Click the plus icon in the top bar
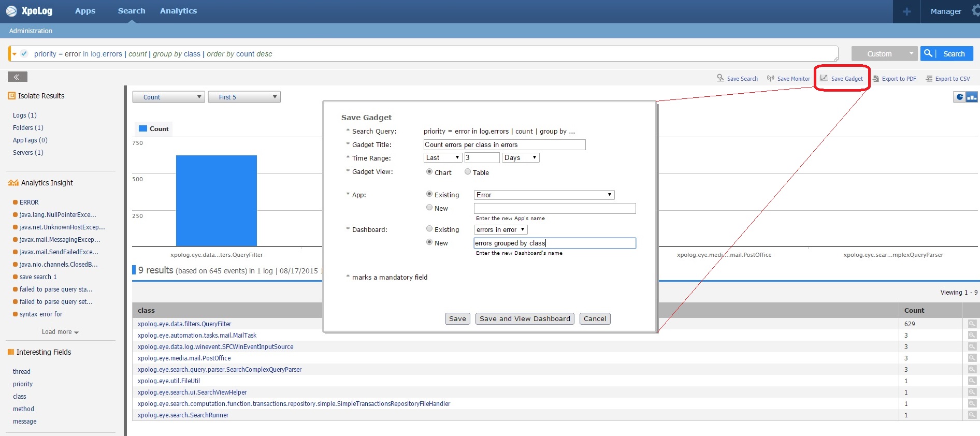Viewport: 980px width, 436px height. [x=906, y=11]
